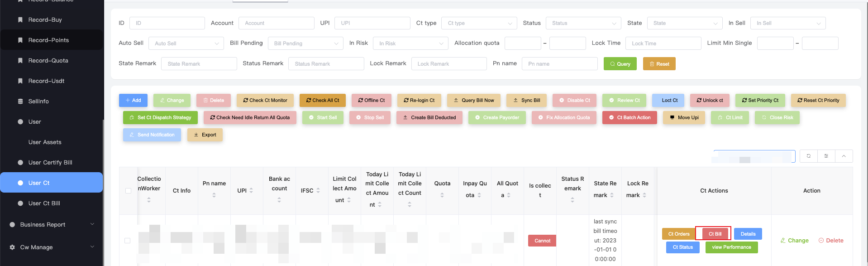Screen dimensions: 868x266
Task: Click the Record-Quota bookmark icon
Action: 20,61
